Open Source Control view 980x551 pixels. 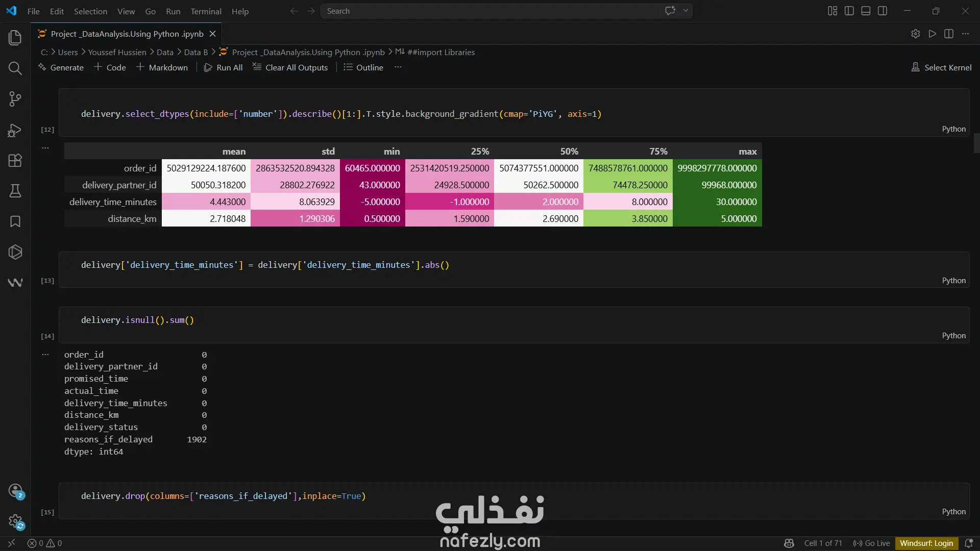(15, 98)
